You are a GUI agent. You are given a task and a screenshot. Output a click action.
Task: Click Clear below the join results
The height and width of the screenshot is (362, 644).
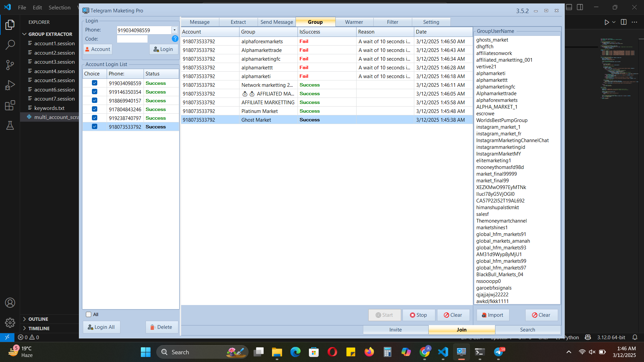click(453, 315)
